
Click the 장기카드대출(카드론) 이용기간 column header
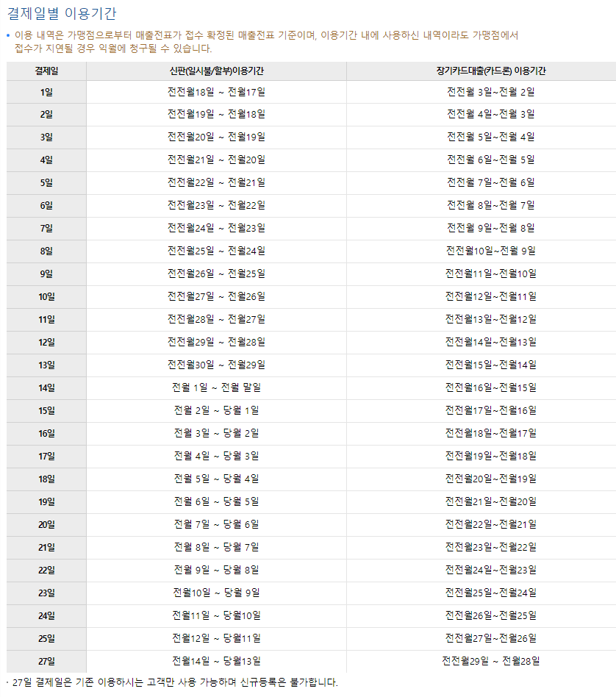[490, 71]
